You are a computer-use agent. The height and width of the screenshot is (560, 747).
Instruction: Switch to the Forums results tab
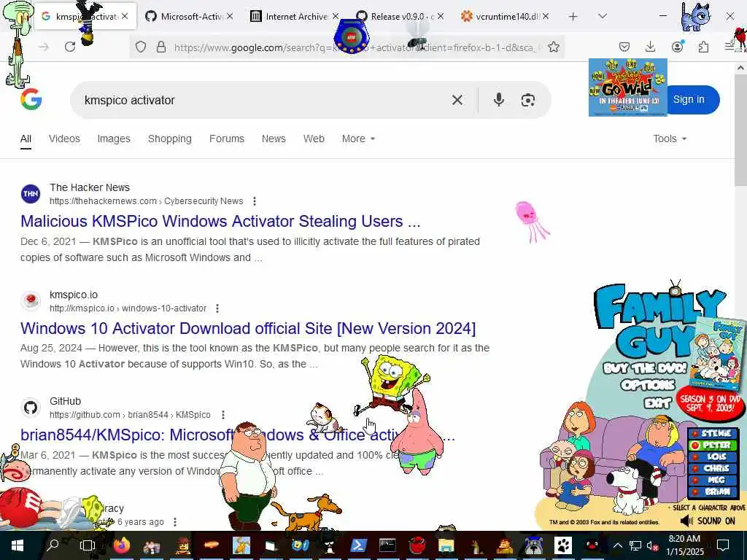pos(226,139)
